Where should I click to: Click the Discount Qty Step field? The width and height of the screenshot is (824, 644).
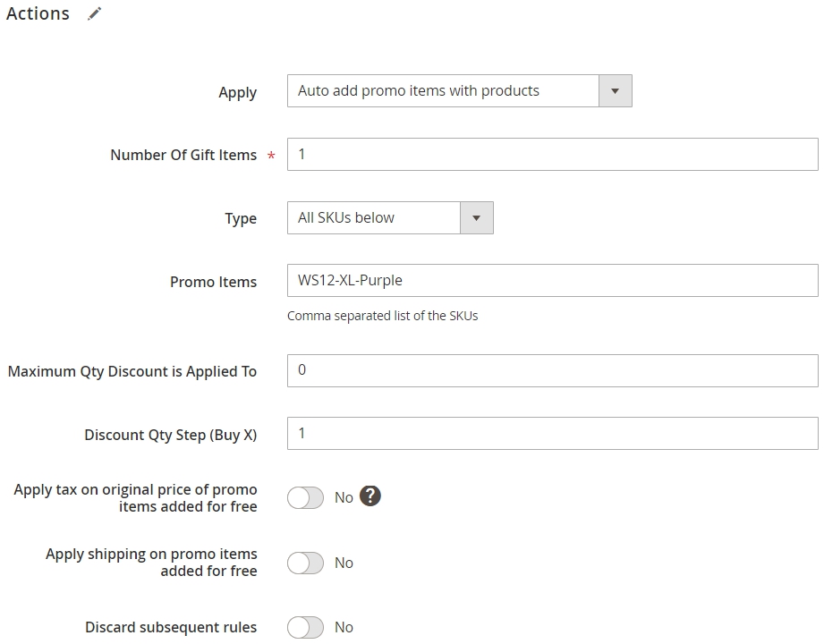click(552, 434)
